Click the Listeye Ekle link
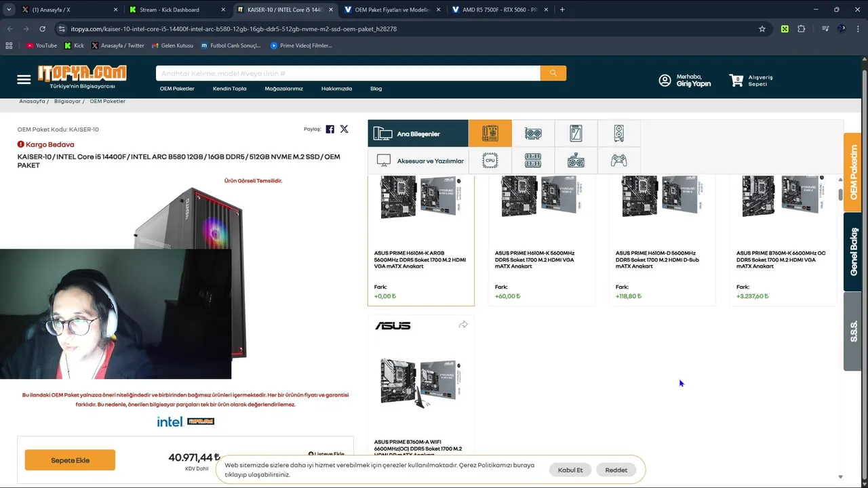This screenshot has width=868, height=488. pos(326,453)
